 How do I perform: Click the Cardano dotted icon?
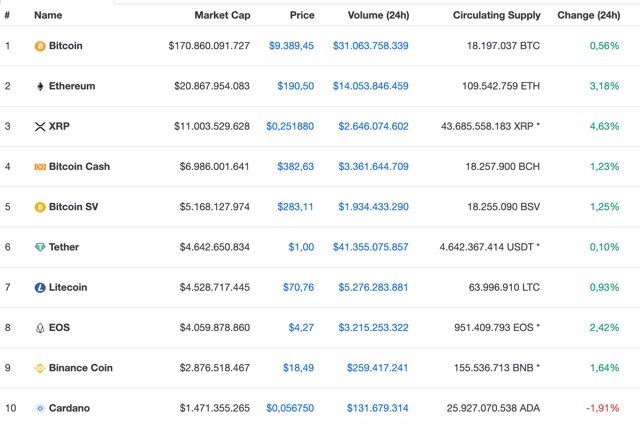pyautogui.click(x=40, y=408)
